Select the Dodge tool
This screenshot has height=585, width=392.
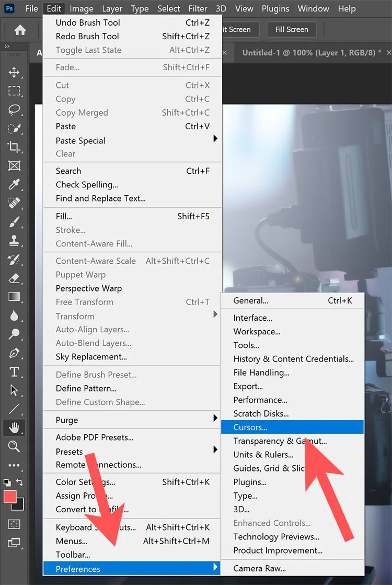coord(14,334)
